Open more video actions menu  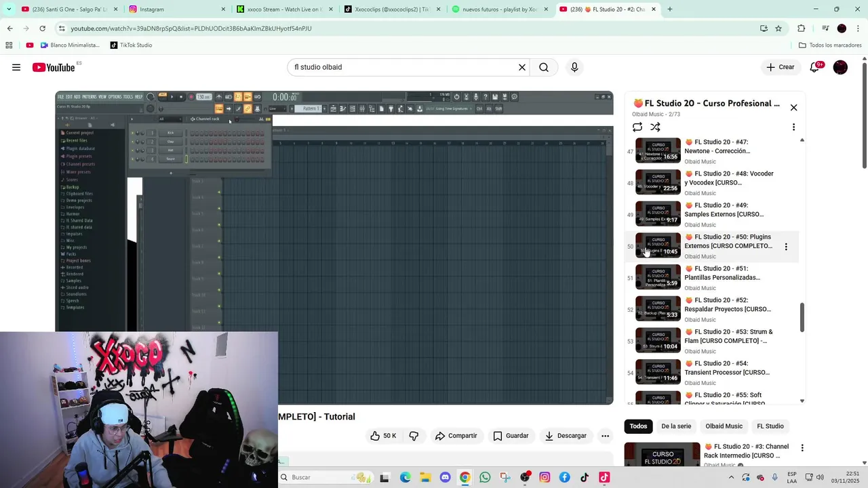(605, 436)
